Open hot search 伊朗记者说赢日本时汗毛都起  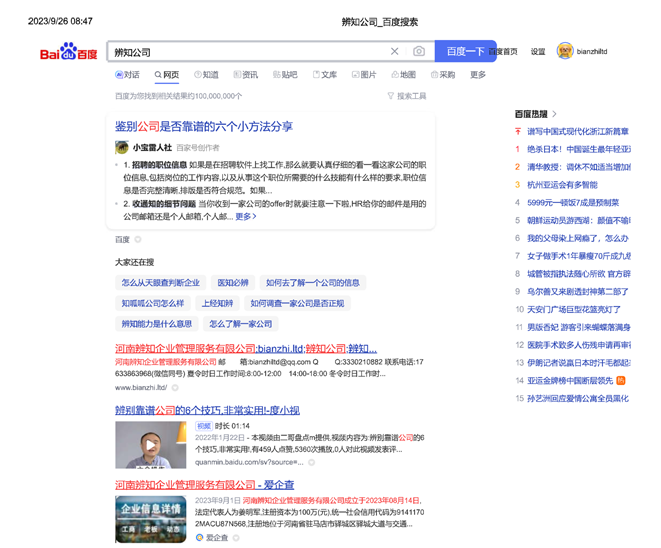tap(579, 363)
